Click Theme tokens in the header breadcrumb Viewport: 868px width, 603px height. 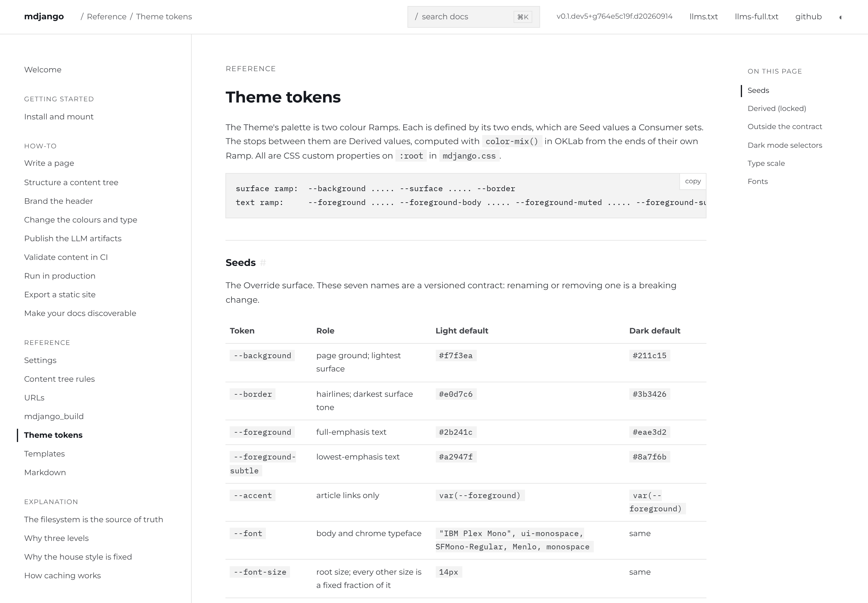coord(164,17)
